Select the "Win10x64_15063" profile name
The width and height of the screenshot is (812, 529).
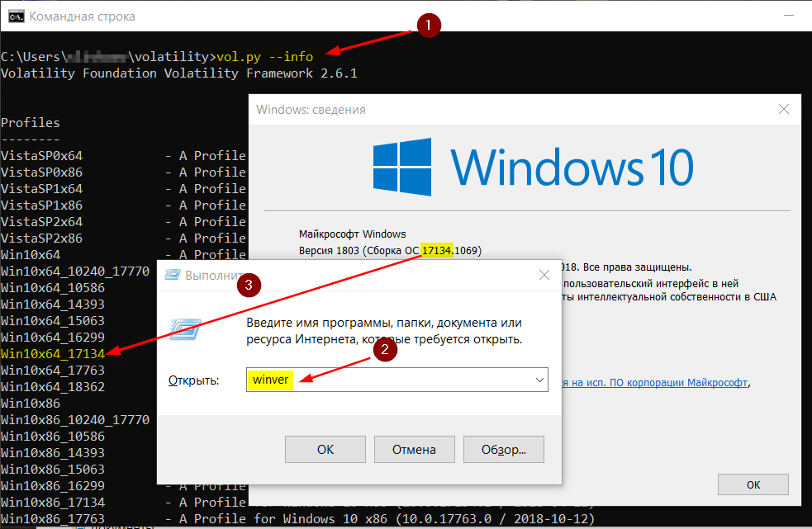coord(53,321)
